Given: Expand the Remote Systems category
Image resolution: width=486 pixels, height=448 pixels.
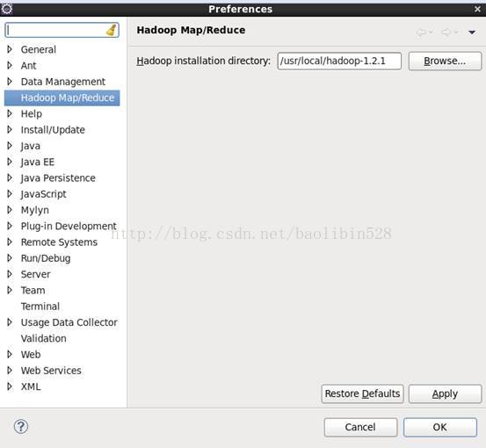Looking at the screenshot, I should (x=10, y=242).
